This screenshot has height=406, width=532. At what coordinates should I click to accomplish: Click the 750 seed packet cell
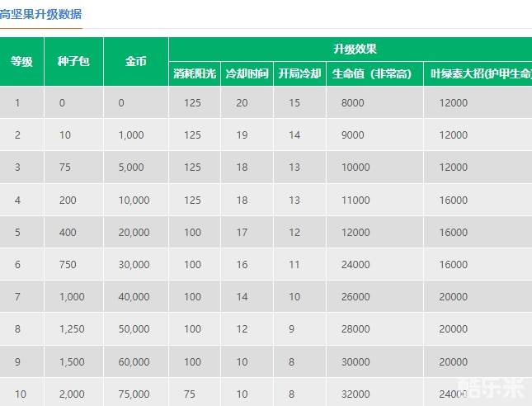click(x=68, y=265)
